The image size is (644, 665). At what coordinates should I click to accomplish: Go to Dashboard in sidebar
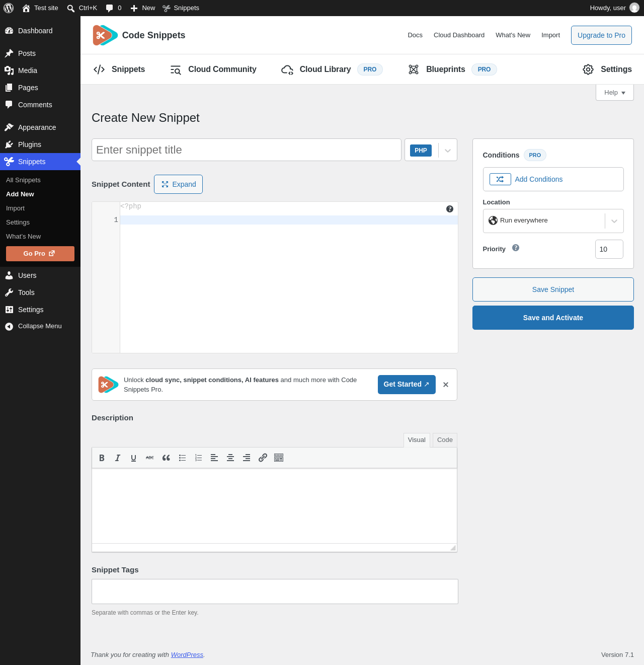point(40,31)
